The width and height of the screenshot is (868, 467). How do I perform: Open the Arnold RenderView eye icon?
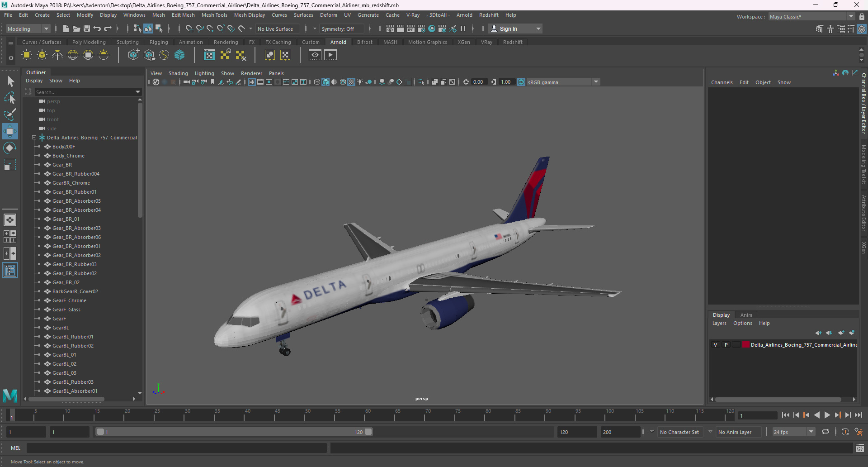click(315, 55)
